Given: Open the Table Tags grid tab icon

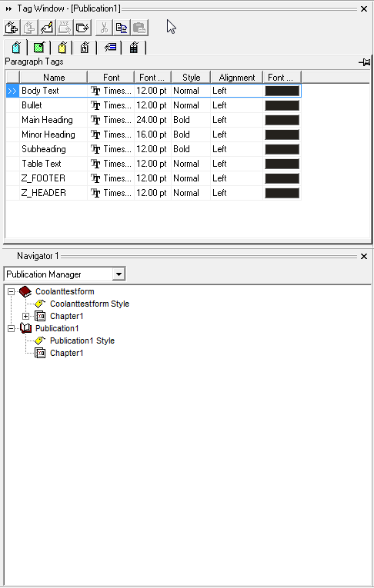Looking at the screenshot, I should coord(134,48).
